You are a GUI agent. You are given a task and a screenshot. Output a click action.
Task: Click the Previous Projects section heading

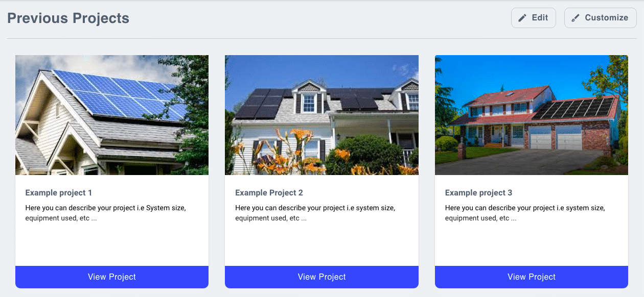point(68,18)
